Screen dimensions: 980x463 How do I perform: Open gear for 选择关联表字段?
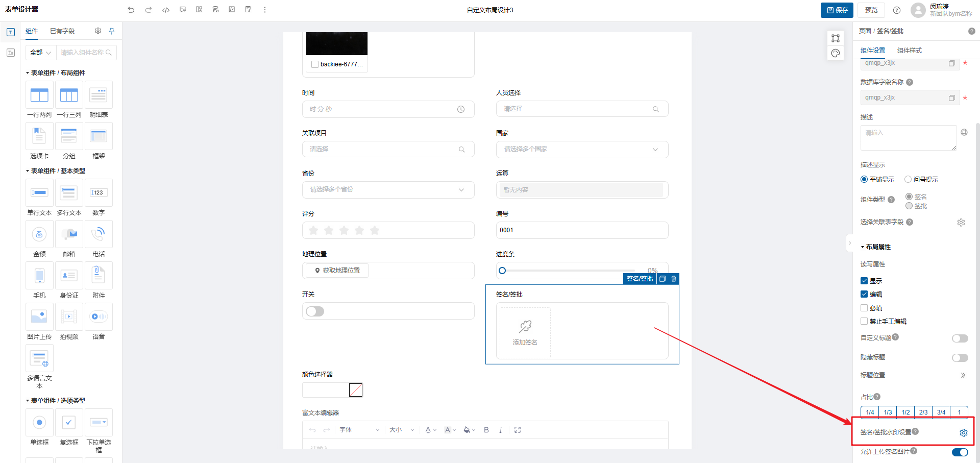click(961, 223)
